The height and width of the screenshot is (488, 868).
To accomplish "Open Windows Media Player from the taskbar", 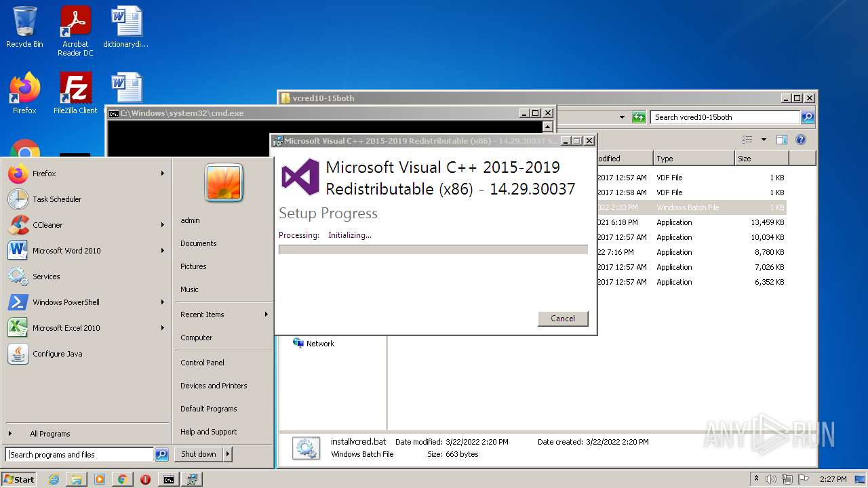I will coord(100,479).
